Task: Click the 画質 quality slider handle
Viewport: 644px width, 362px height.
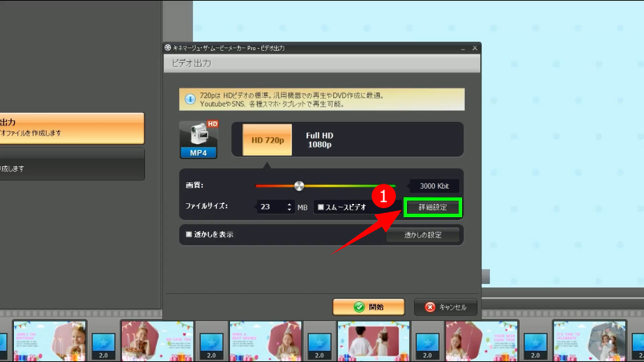Action: click(299, 186)
